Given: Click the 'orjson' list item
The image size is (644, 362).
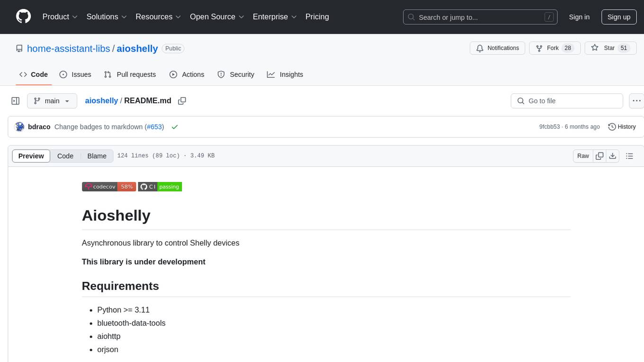Looking at the screenshot, I should pos(107,350).
